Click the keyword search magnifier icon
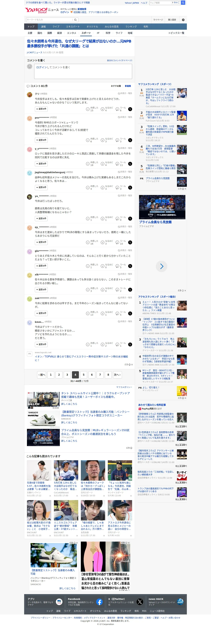This screenshot has width=211, height=644. [x=75, y=20]
